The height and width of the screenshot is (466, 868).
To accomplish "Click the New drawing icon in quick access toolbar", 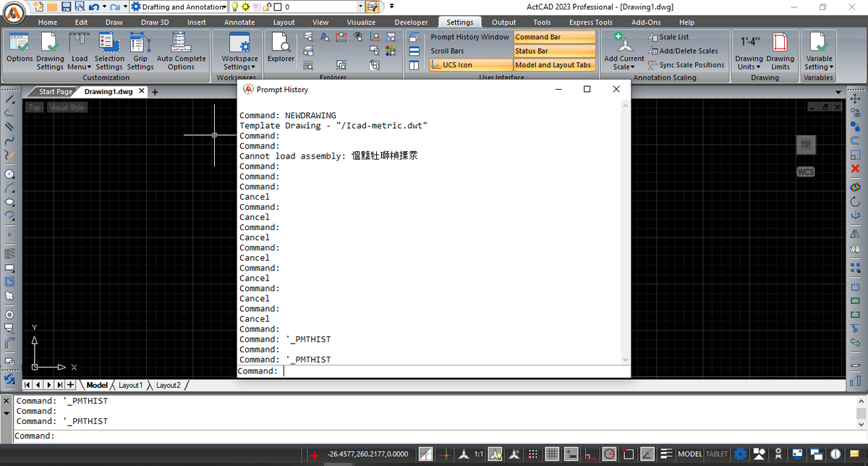I will pyautogui.click(x=38, y=7).
